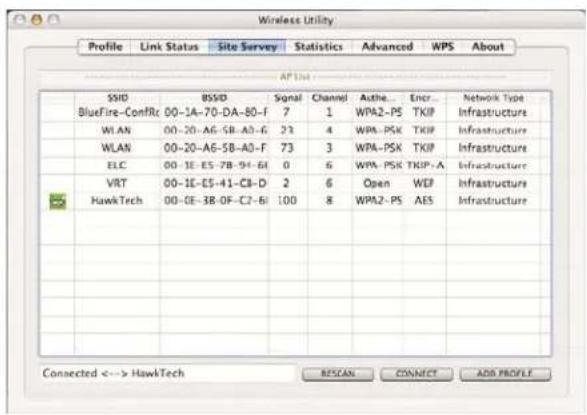The height and width of the screenshot is (415, 587).
Task: Sort by the BSSID column header
Action: coord(214,98)
